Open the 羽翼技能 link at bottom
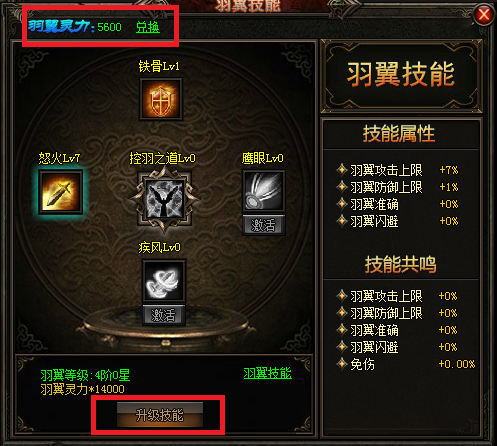 [268, 373]
